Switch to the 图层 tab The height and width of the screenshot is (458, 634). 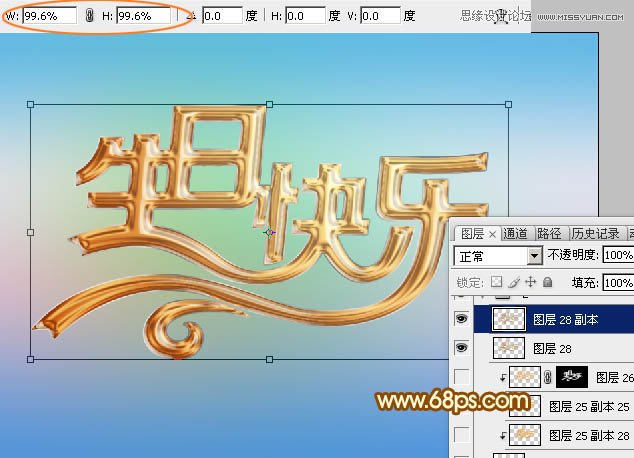tap(473, 234)
